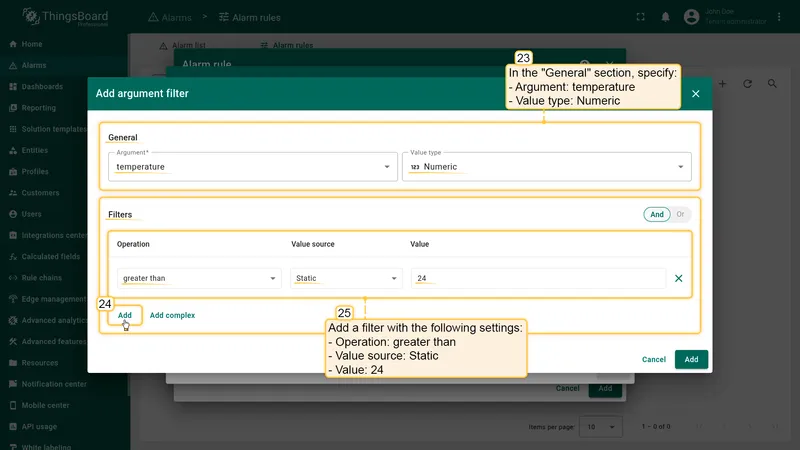The width and height of the screenshot is (800, 450).
Task: Switch filter operator to Or
Action: tap(681, 214)
